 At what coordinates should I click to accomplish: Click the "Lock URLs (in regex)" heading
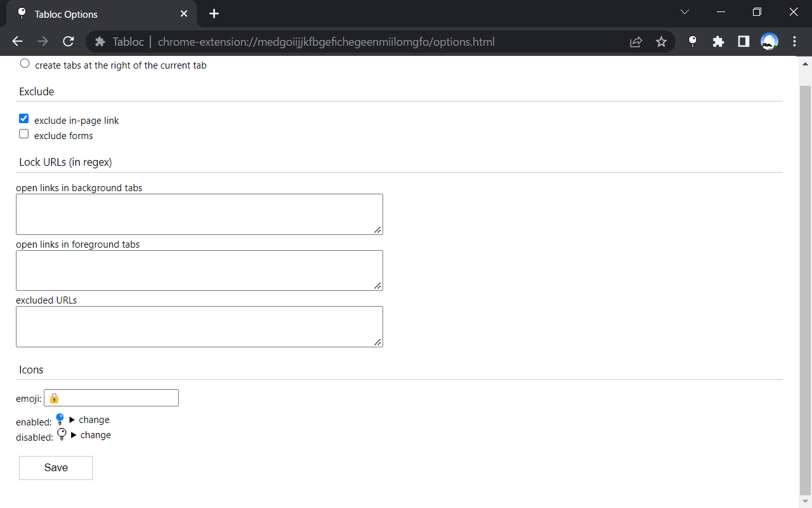pyautogui.click(x=65, y=163)
